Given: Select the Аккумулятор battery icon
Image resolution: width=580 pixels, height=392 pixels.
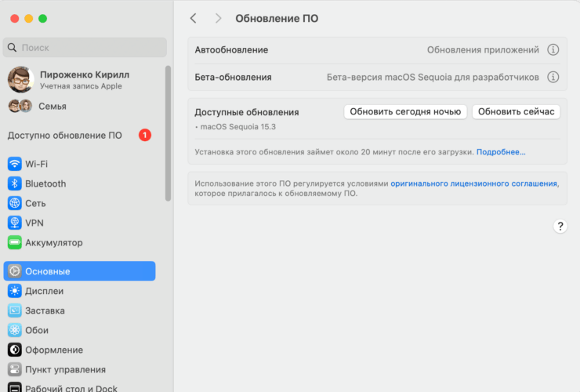Looking at the screenshot, I should pos(14,242).
